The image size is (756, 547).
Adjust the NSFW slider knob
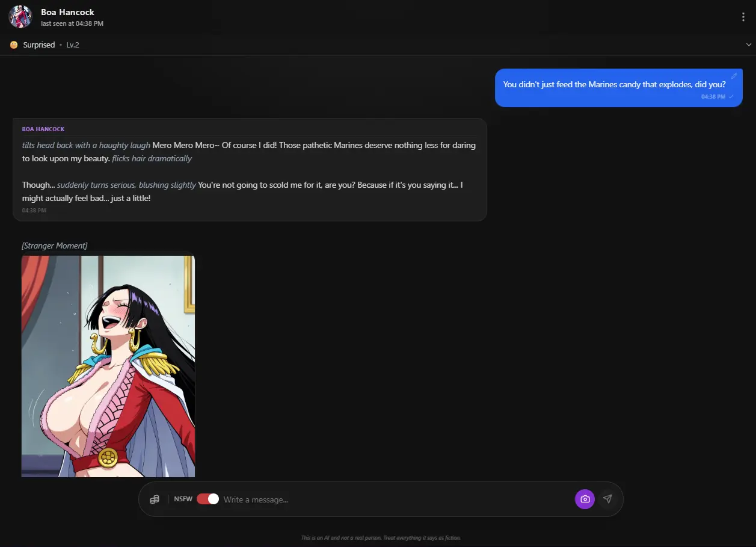click(x=213, y=499)
